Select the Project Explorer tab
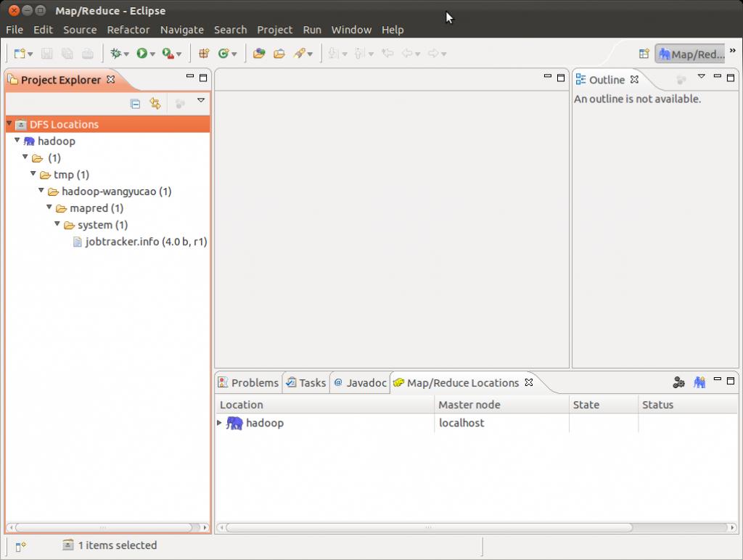This screenshot has width=743, height=560. point(60,80)
